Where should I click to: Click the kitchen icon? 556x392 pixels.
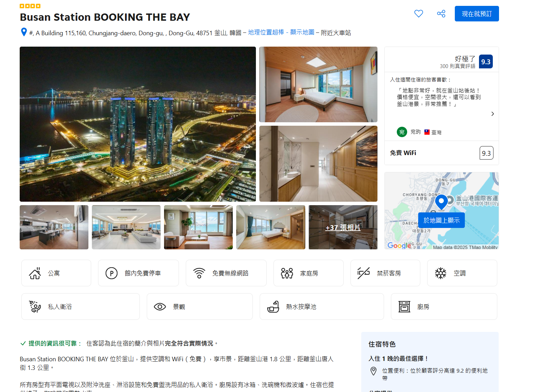click(x=404, y=307)
